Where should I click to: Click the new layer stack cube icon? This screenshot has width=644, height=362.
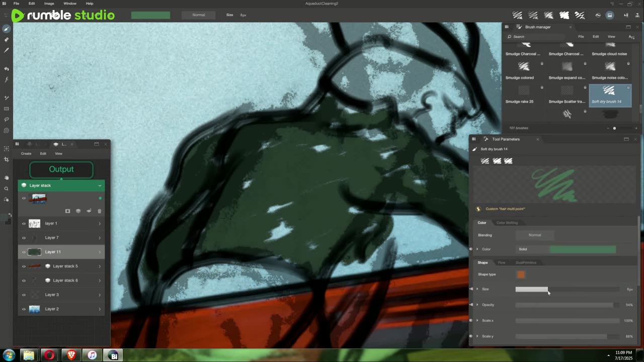(x=78, y=211)
